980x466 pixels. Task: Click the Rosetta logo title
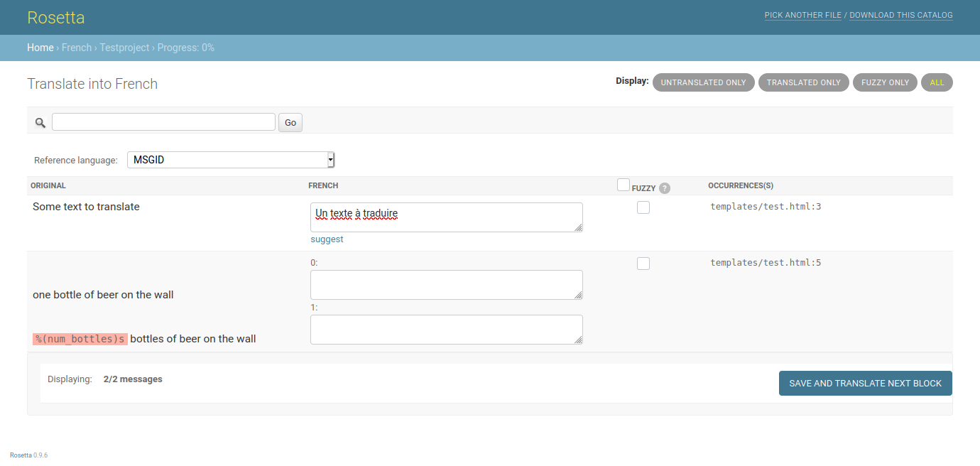tap(55, 18)
